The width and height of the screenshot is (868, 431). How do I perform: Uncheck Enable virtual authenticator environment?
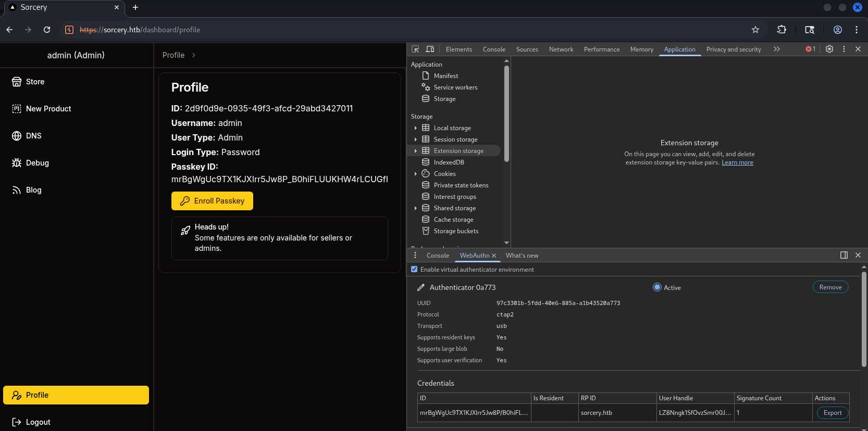click(x=414, y=270)
